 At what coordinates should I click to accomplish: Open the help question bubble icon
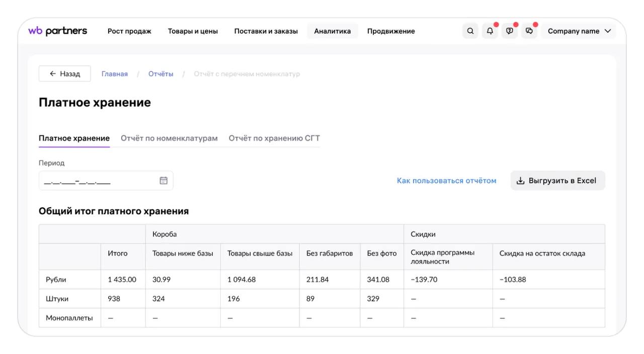pyautogui.click(x=510, y=31)
